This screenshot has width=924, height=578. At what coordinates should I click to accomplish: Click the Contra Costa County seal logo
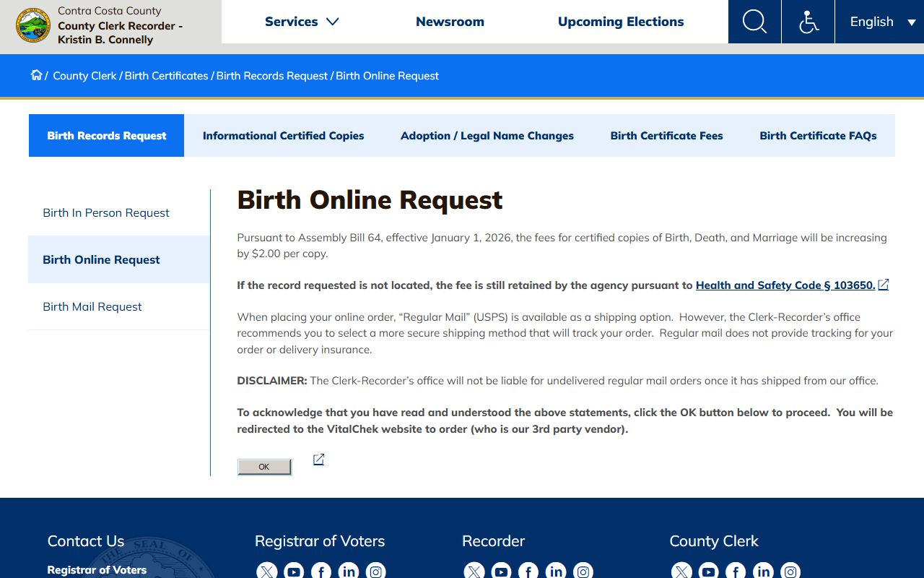33,26
